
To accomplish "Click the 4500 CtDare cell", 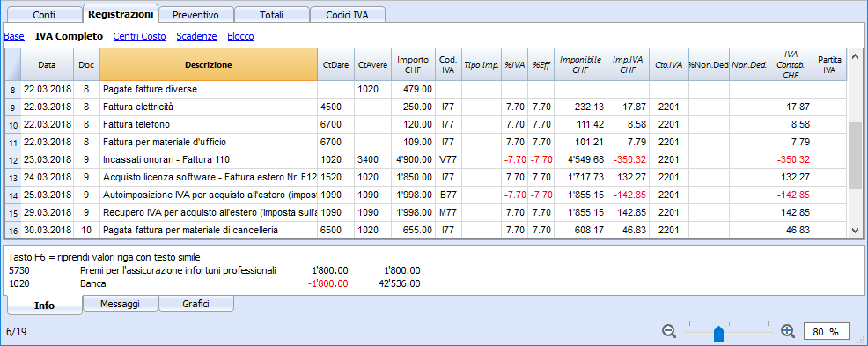I will click(336, 107).
